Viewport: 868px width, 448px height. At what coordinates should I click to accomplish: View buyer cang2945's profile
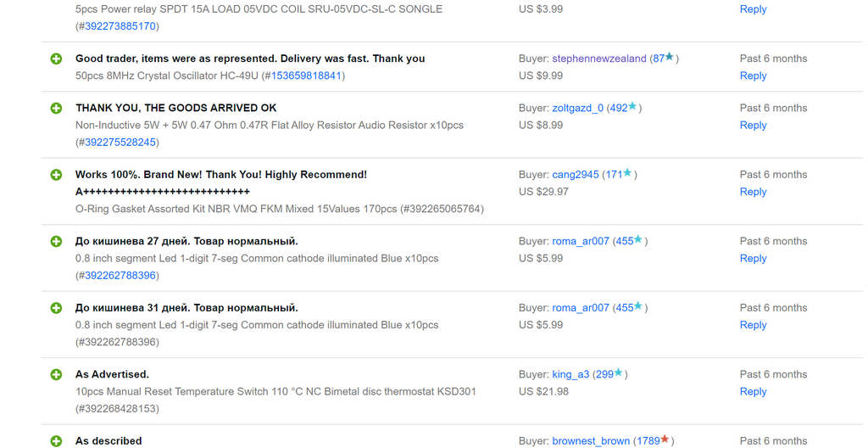[x=575, y=175]
